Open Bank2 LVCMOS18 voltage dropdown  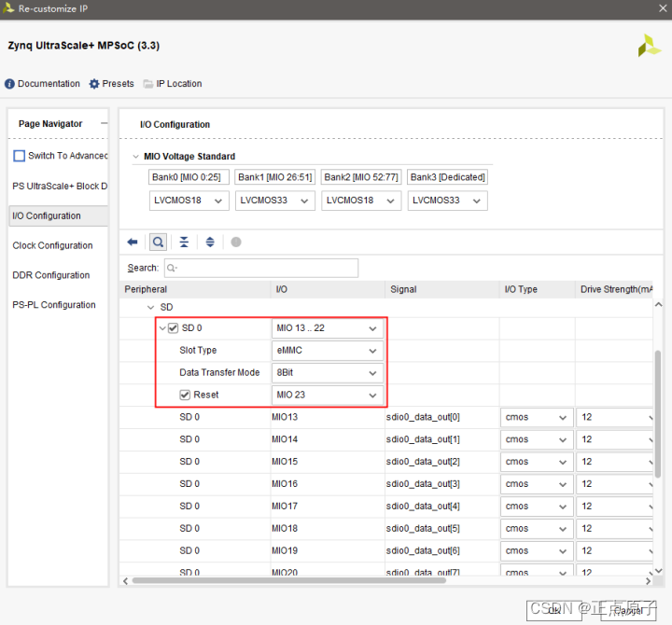pos(361,201)
